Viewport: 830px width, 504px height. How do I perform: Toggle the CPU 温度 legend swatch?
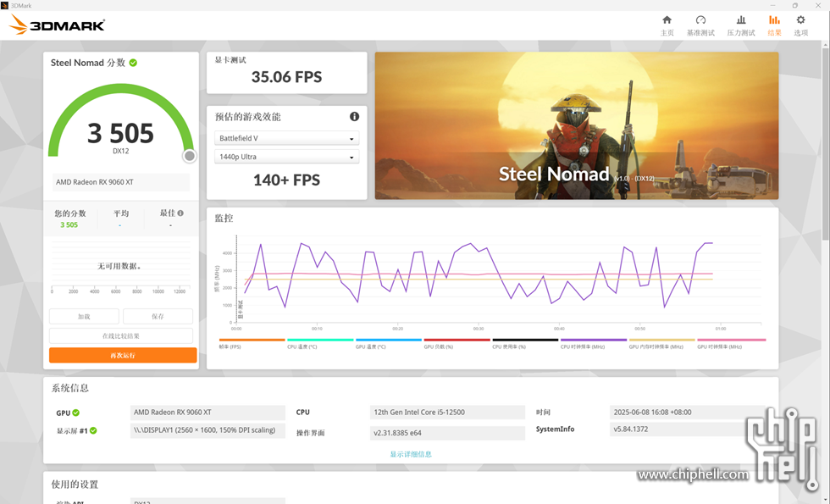[x=320, y=340]
